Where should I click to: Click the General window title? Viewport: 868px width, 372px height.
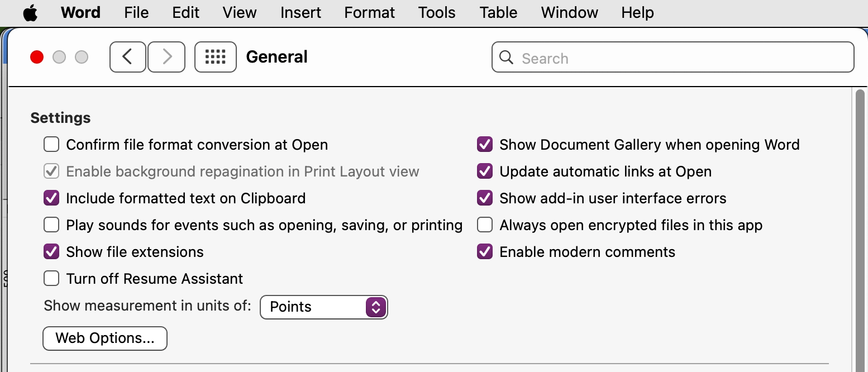[277, 57]
